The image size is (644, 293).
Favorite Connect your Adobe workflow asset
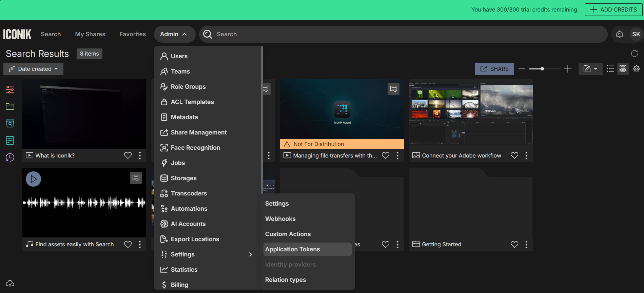click(x=514, y=155)
